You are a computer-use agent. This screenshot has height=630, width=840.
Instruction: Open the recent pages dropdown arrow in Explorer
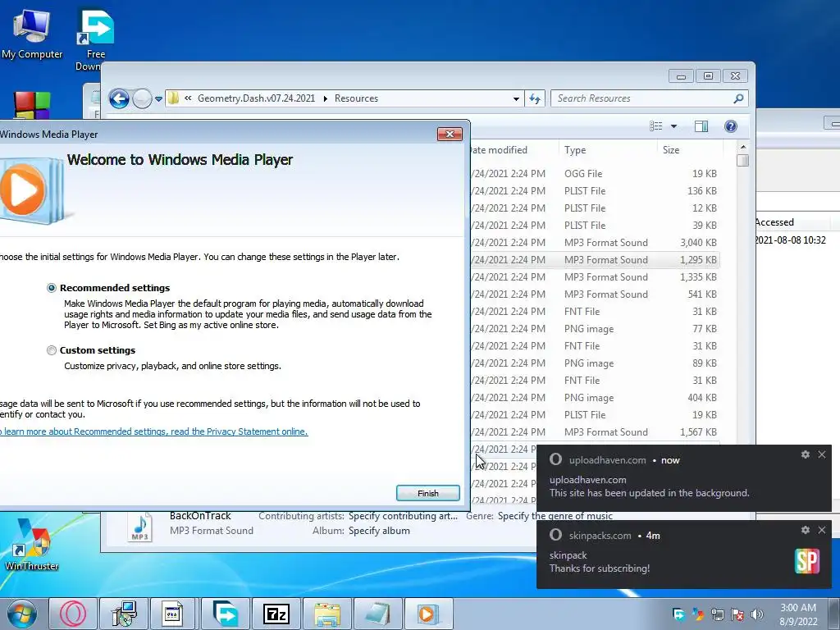click(158, 99)
